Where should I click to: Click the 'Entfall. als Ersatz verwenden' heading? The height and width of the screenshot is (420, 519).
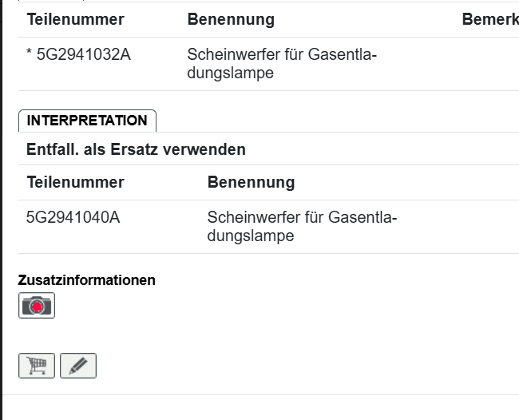(136, 149)
